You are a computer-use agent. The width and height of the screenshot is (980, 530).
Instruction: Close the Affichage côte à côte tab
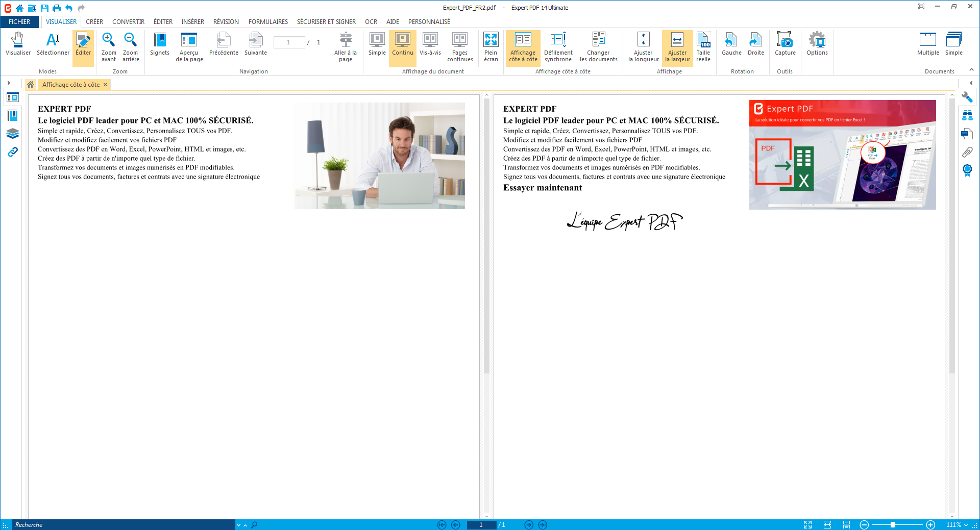[x=106, y=85]
